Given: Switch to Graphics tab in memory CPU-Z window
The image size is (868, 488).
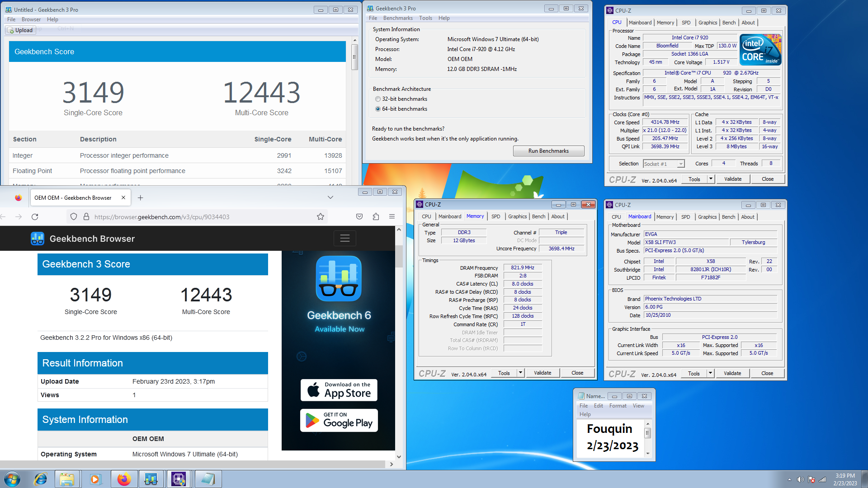Looking at the screenshot, I should 517,216.
